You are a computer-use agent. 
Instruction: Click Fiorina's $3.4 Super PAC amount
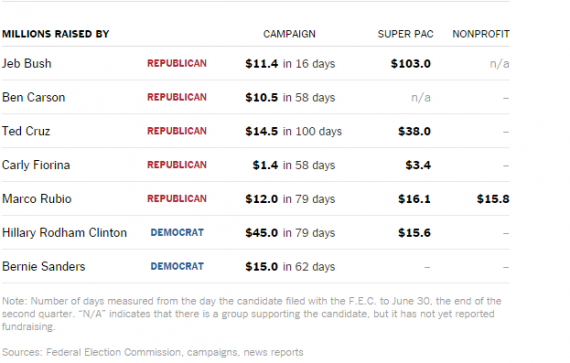click(x=418, y=165)
